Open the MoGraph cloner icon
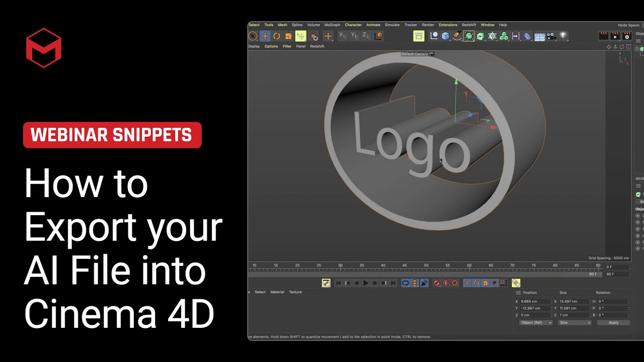Image resolution: width=644 pixels, height=362 pixels. 493,36
